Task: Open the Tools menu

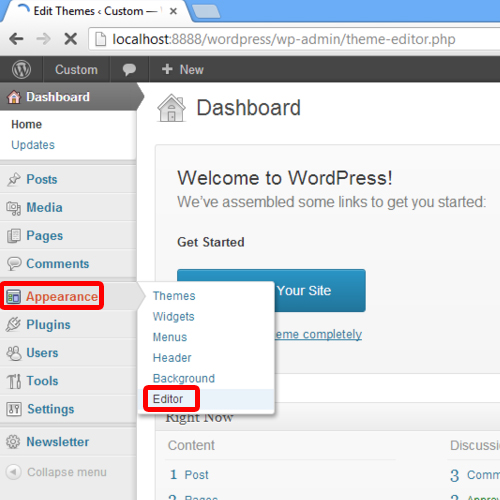Action: [x=68, y=381]
